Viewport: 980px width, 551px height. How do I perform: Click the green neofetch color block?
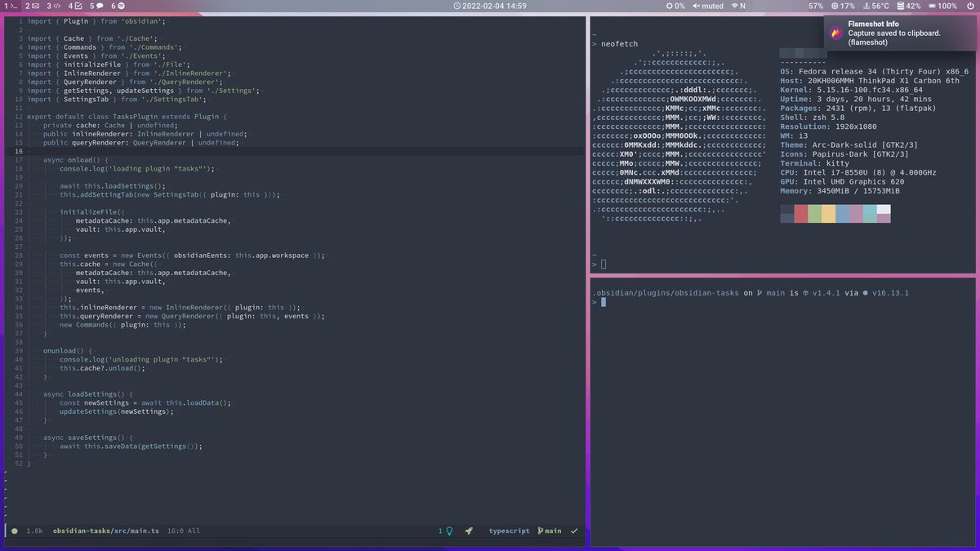(x=815, y=214)
